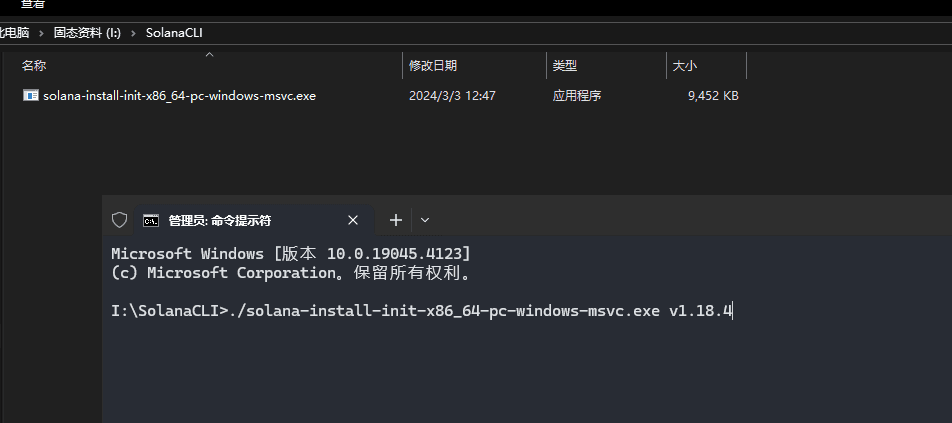Click the administrator shield icon in terminal

(119, 220)
